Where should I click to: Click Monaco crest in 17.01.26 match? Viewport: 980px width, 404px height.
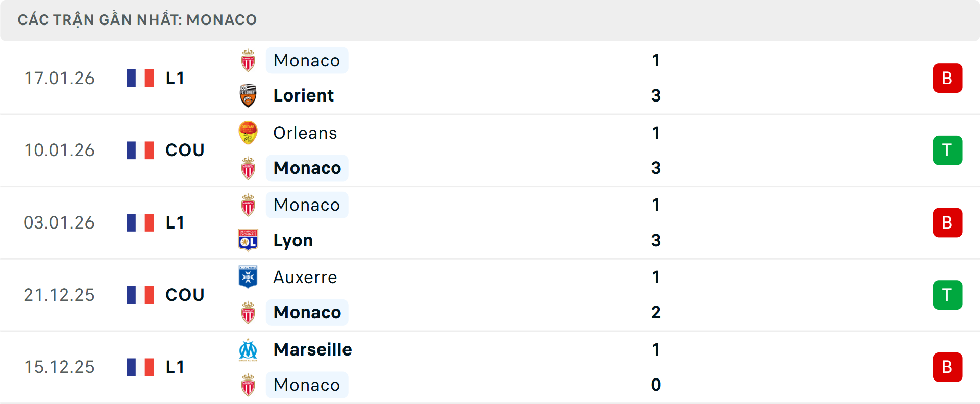[248, 61]
